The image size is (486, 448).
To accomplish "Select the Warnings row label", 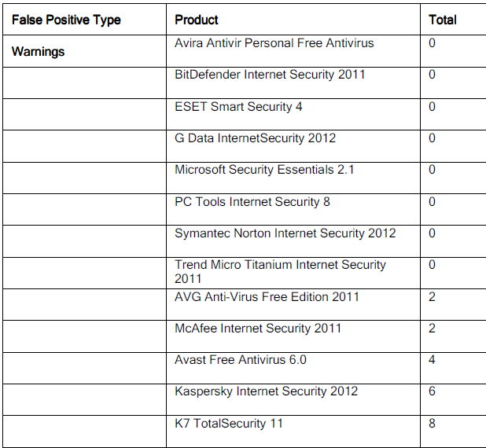I will 38,52.
